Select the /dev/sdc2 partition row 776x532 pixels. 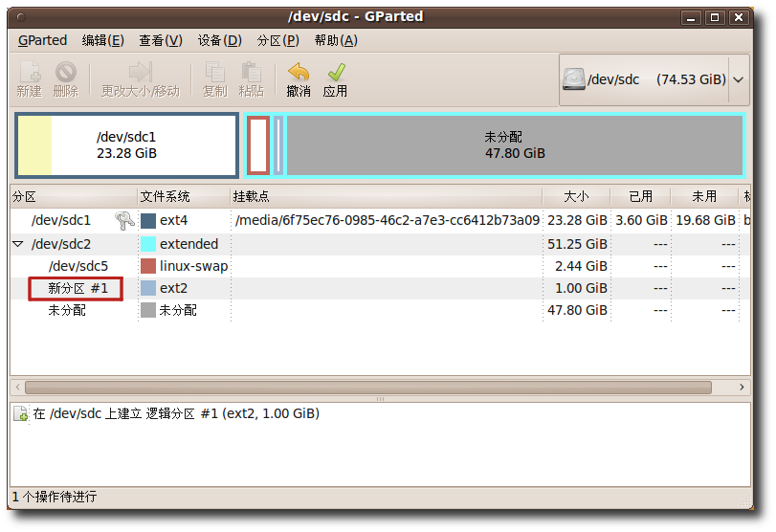click(x=380, y=243)
